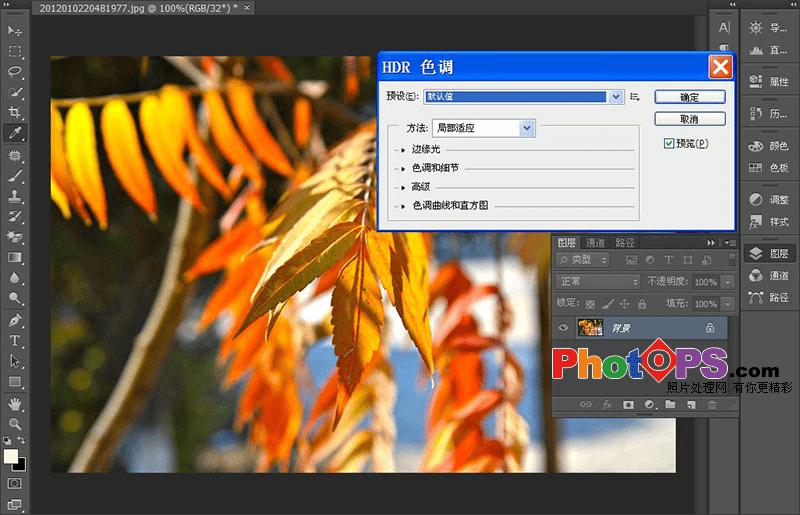Screen dimensions: 800x515
Task: Click the foreground color swatch
Action: [11, 456]
